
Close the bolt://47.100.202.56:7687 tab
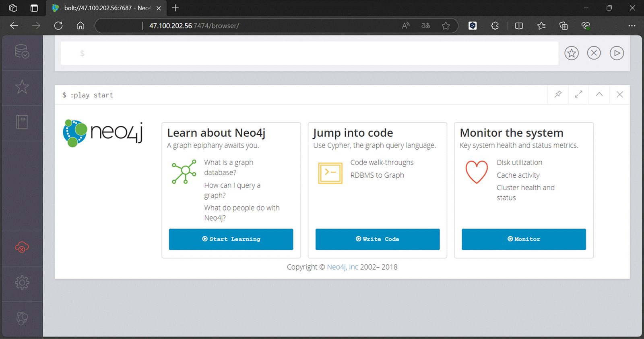coord(159,8)
